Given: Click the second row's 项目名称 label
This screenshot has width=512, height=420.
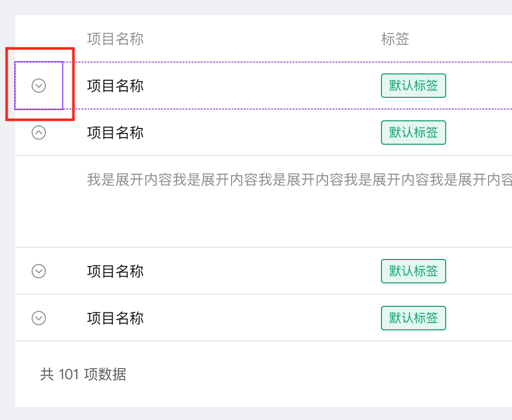Looking at the screenshot, I should (115, 133).
